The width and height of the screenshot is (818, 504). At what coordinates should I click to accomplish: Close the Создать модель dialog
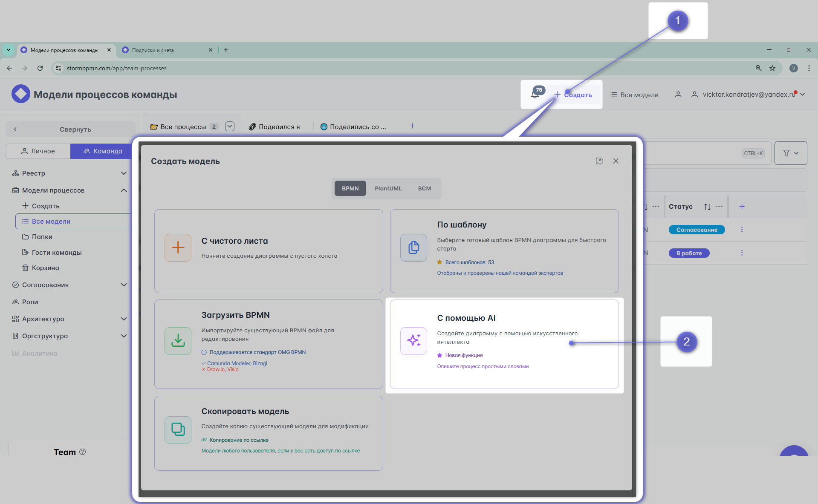pos(616,161)
